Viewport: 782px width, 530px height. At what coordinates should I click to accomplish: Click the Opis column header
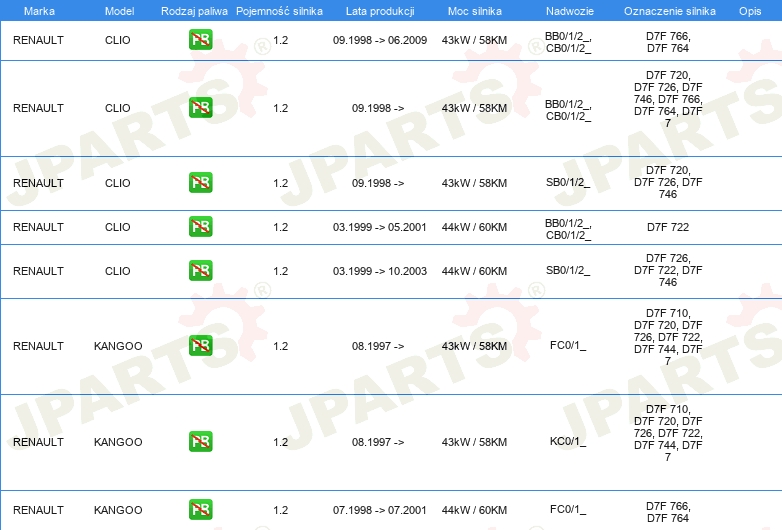click(x=750, y=11)
